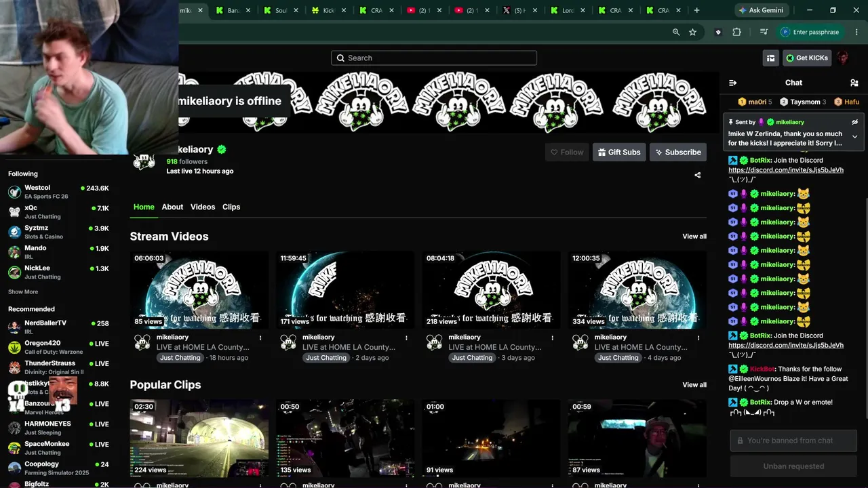
Task: Click the banned chat input field
Action: [x=793, y=441]
